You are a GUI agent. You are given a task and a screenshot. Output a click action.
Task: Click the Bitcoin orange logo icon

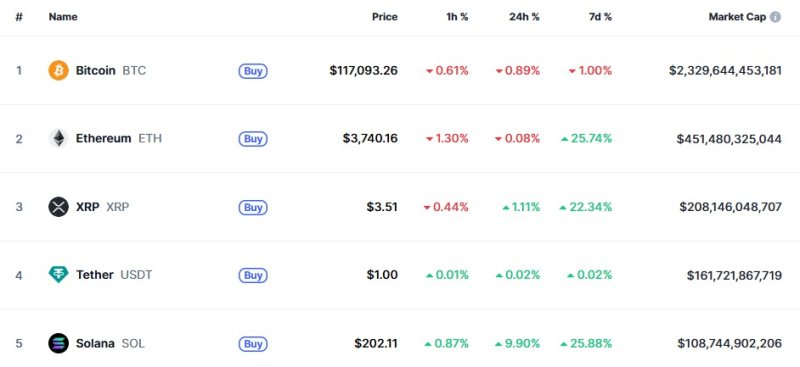[x=58, y=70]
